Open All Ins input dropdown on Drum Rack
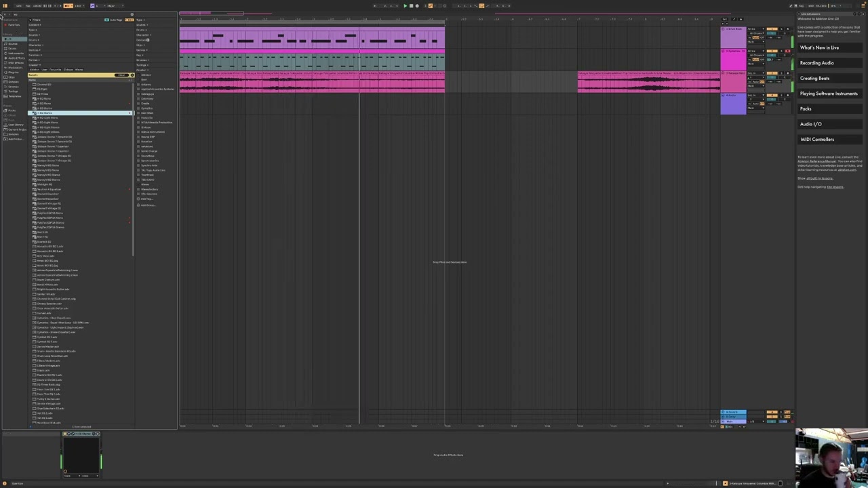This screenshot has width=868, height=488. [x=756, y=29]
